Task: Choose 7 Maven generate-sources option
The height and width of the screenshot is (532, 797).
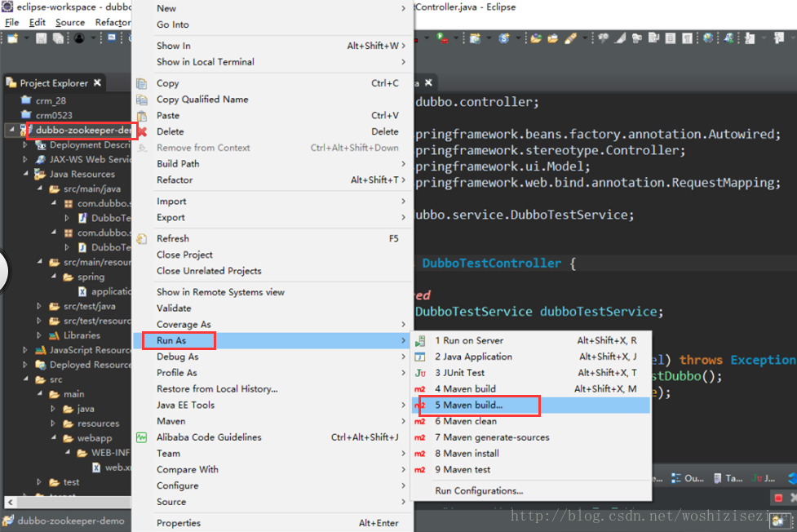Action: coord(531,437)
